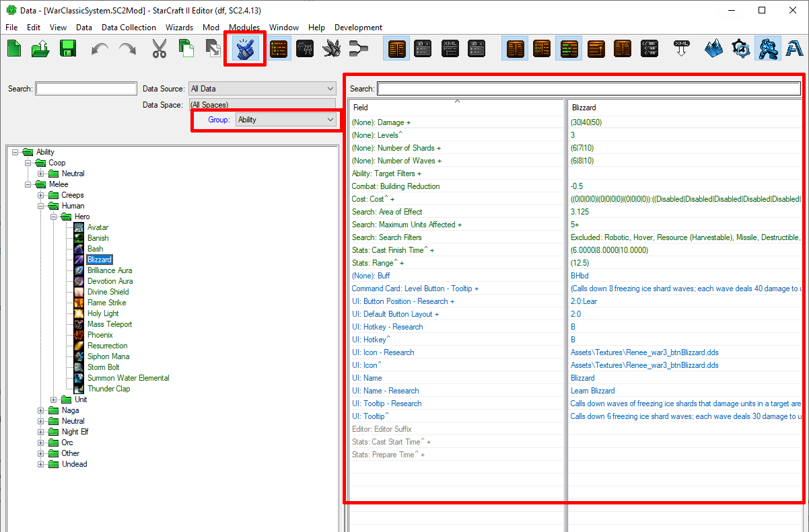Open the Window menu
The image size is (809, 532).
coord(284,28)
